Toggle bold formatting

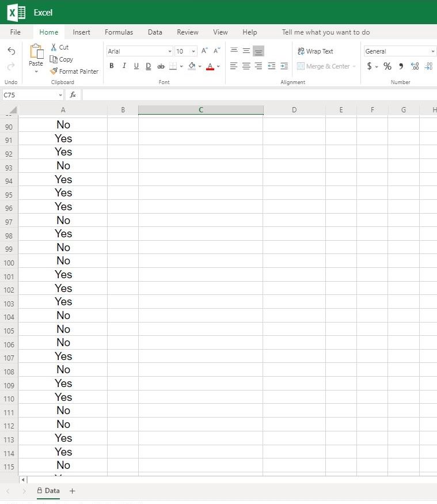coord(112,66)
